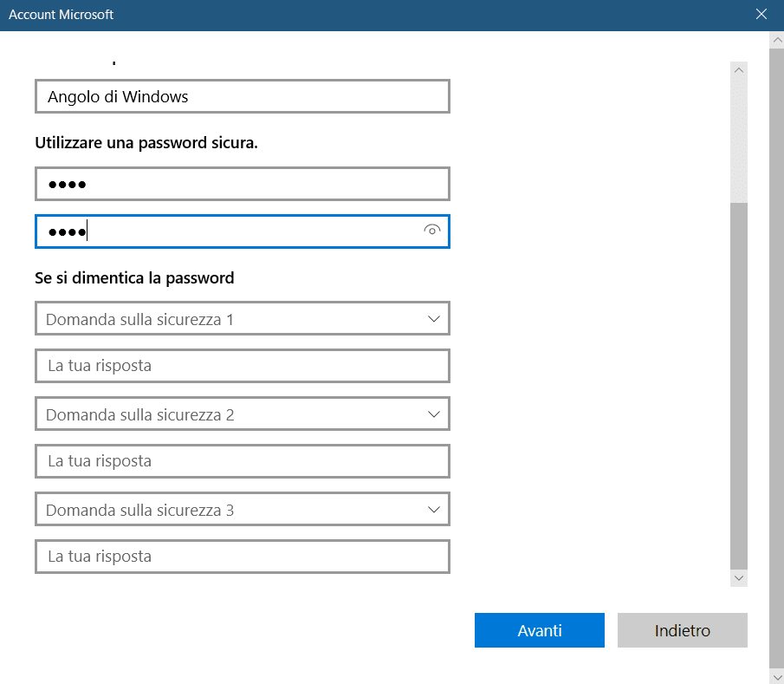Screen dimensions: 784x684
Task: Click the answer field below security question 2
Action: click(x=243, y=461)
